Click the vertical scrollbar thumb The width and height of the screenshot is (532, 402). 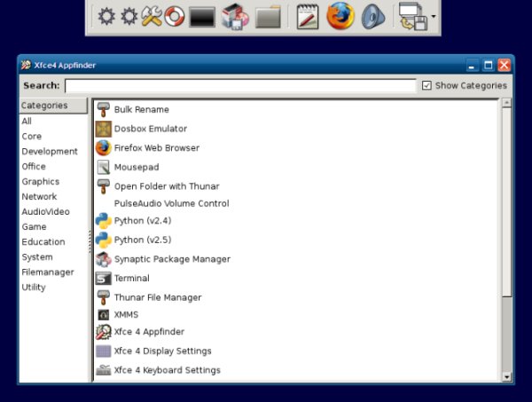[506, 202]
